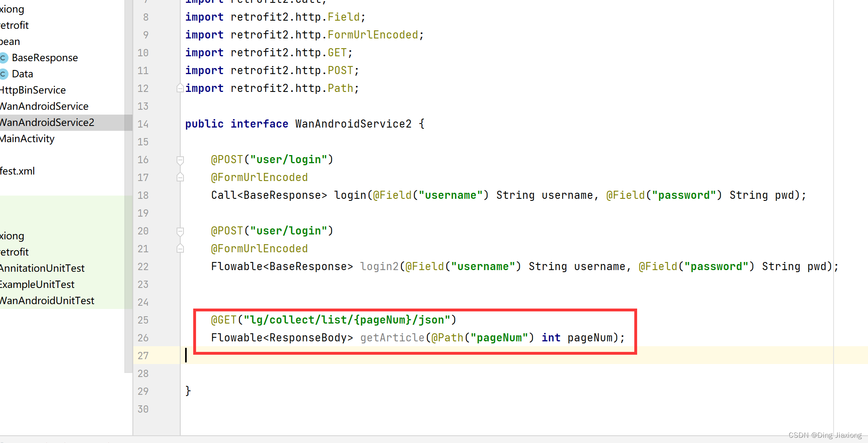Click the FormUrlEncoded import on line 9
Viewport: 868px width, 443px height.
pyautogui.click(x=373, y=35)
